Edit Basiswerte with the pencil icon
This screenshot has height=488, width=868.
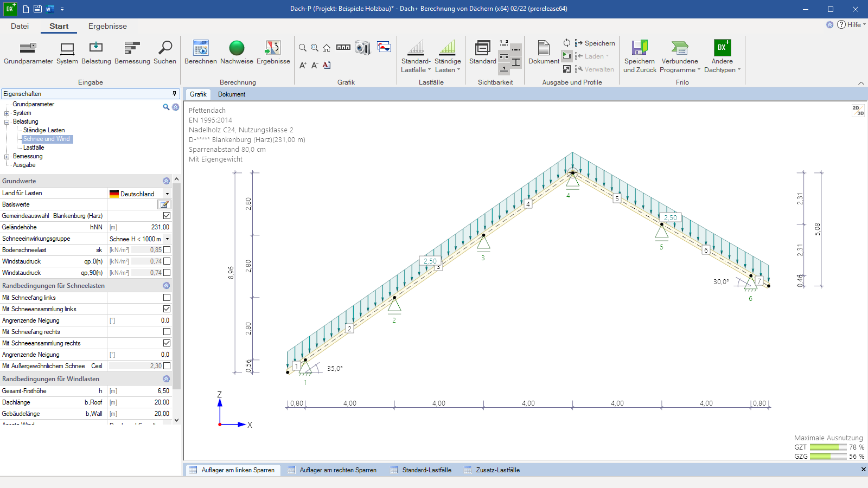point(164,204)
